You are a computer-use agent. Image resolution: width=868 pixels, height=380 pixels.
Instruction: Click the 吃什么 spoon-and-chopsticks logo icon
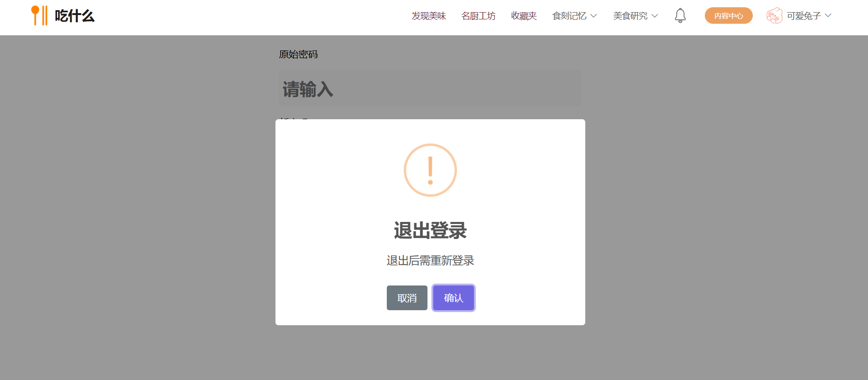(39, 16)
